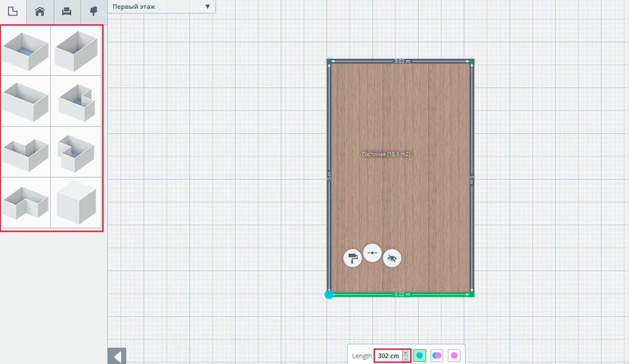Select the overlapping blue-pink dots wall mode
This screenshot has height=364, width=629.
click(437, 356)
